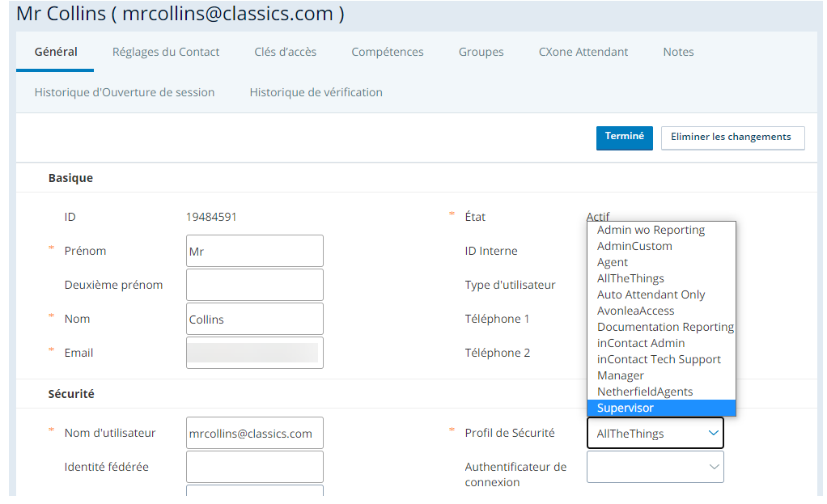Click Eliminer les changements to discard edits
The width and height of the screenshot is (827, 504).
(732, 138)
